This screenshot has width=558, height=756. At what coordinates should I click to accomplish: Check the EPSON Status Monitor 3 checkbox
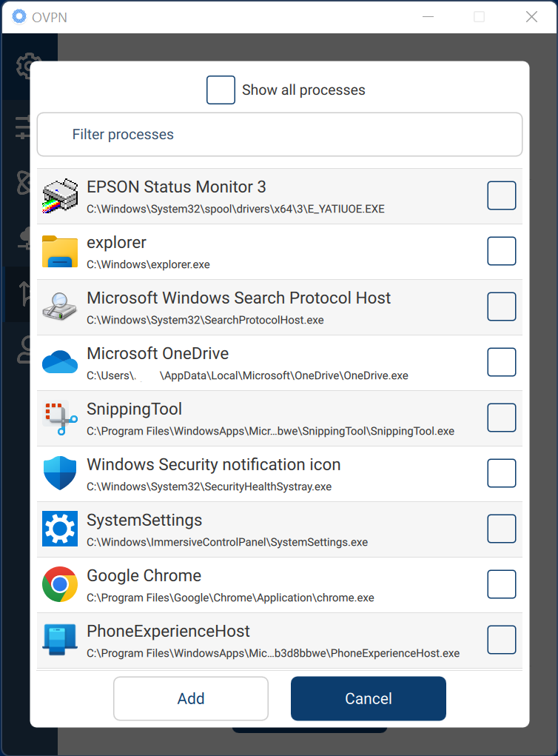[502, 195]
